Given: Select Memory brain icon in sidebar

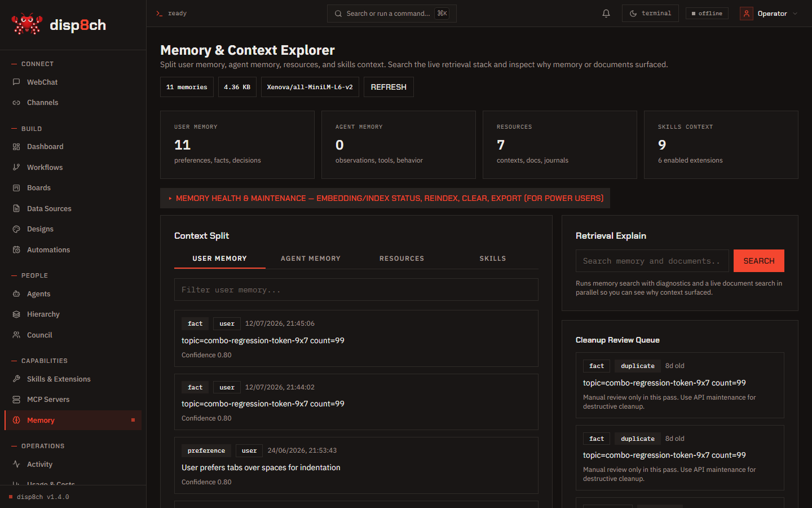Looking at the screenshot, I should (x=16, y=420).
